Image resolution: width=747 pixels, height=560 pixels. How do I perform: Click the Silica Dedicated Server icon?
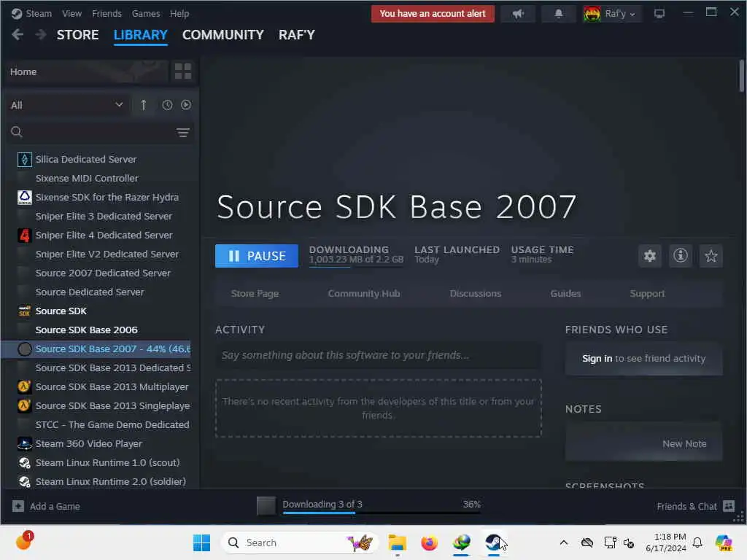[24, 159]
